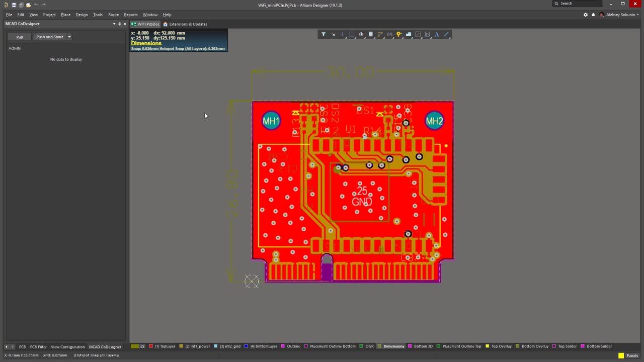Toggle the TopLayer layer tab
This screenshot has width=644, height=362.
click(162, 346)
